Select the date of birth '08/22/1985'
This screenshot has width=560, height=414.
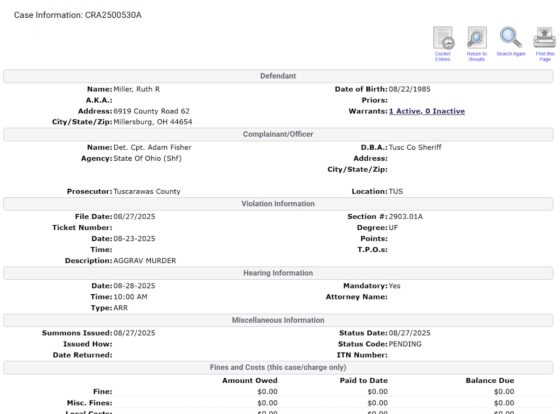[x=410, y=89]
